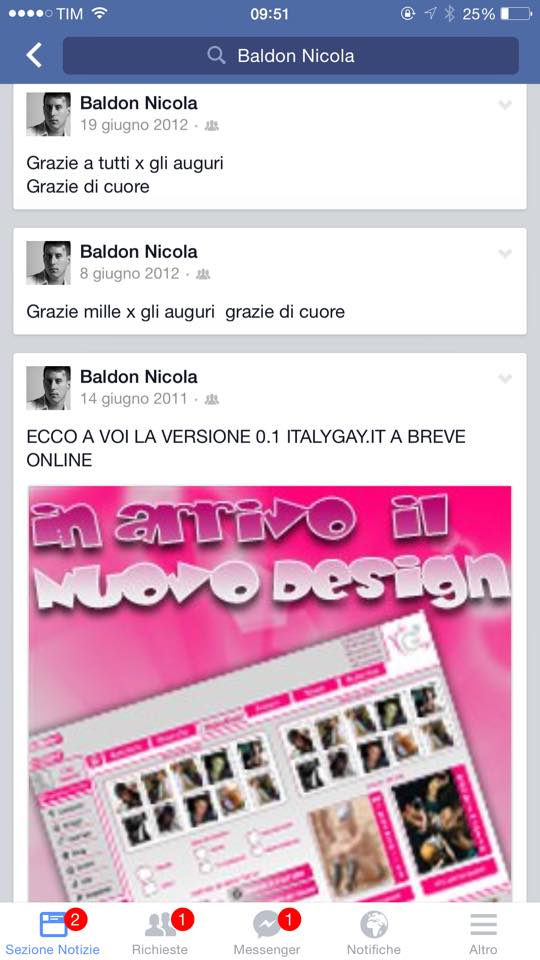Open Baldon Nicola name on first post
540x960 pixels.
coord(139,103)
